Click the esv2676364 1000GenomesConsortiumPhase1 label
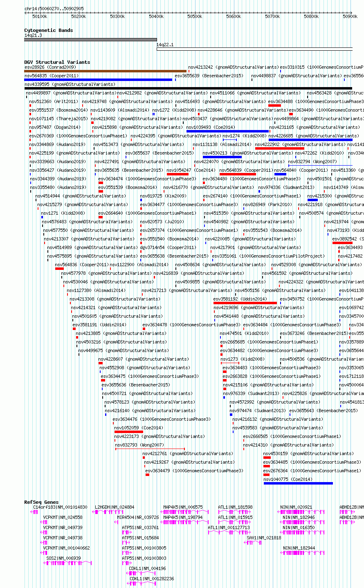This screenshot has height=588, width=364. coord(312,471)
